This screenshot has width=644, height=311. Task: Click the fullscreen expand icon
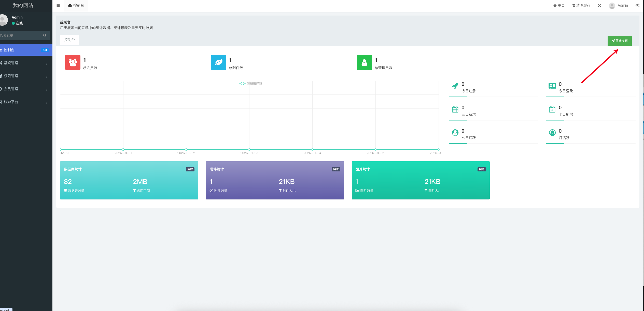coord(599,5)
